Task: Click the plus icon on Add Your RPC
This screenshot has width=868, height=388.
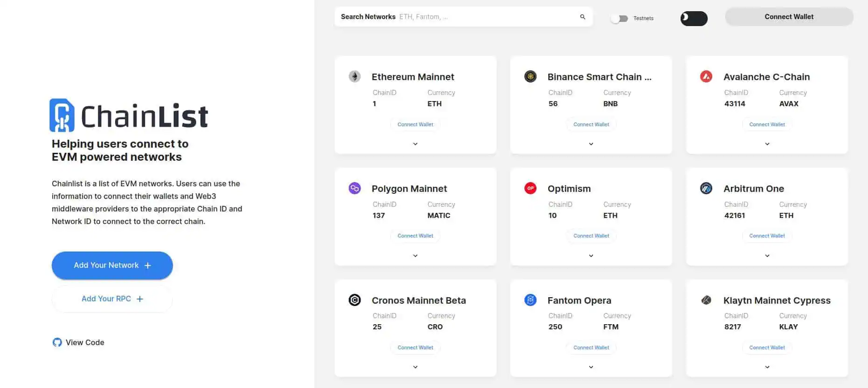Action: (140, 299)
